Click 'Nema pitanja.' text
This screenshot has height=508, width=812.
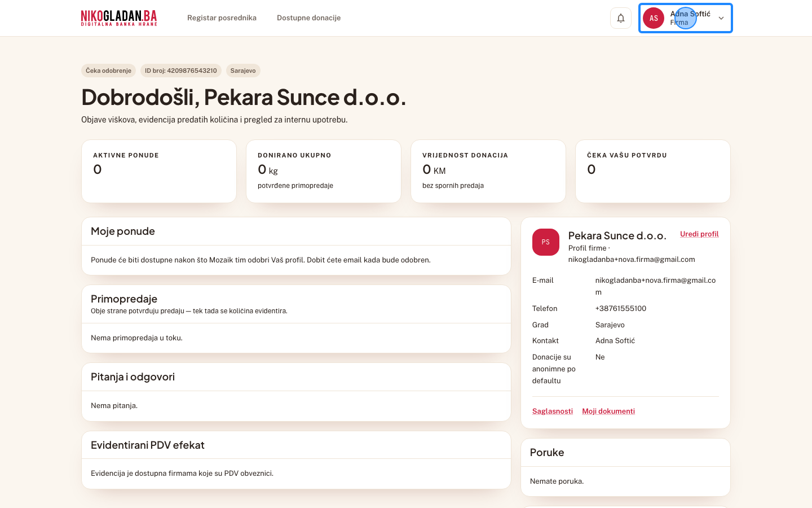coord(114,406)
